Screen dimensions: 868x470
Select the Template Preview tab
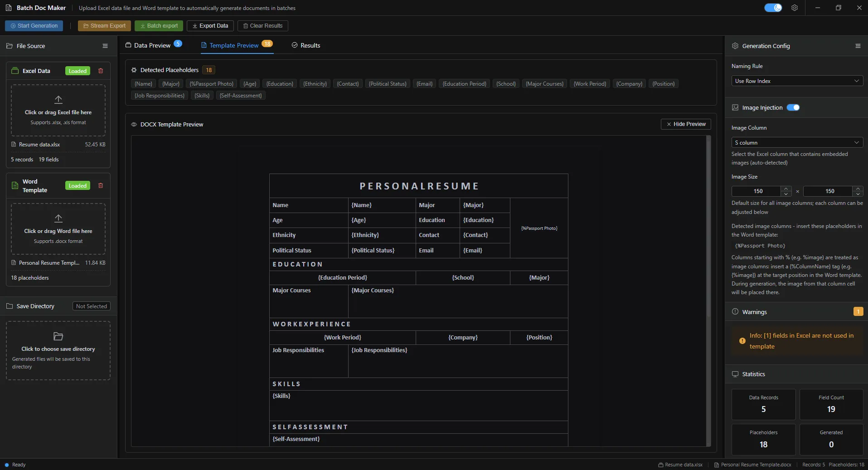pyautogui.click(x=237, y=45)
